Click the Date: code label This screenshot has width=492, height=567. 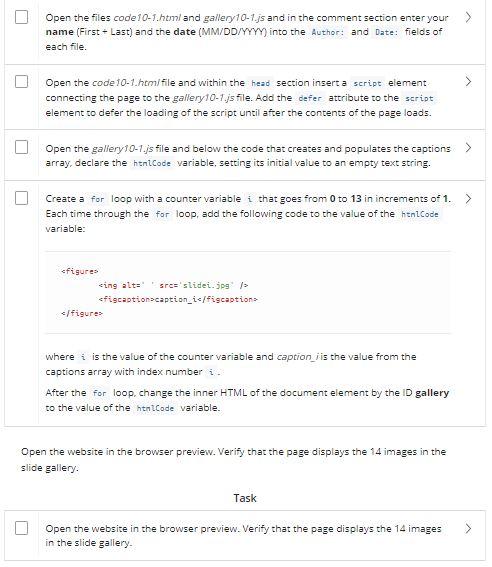(x=386, y=32)
